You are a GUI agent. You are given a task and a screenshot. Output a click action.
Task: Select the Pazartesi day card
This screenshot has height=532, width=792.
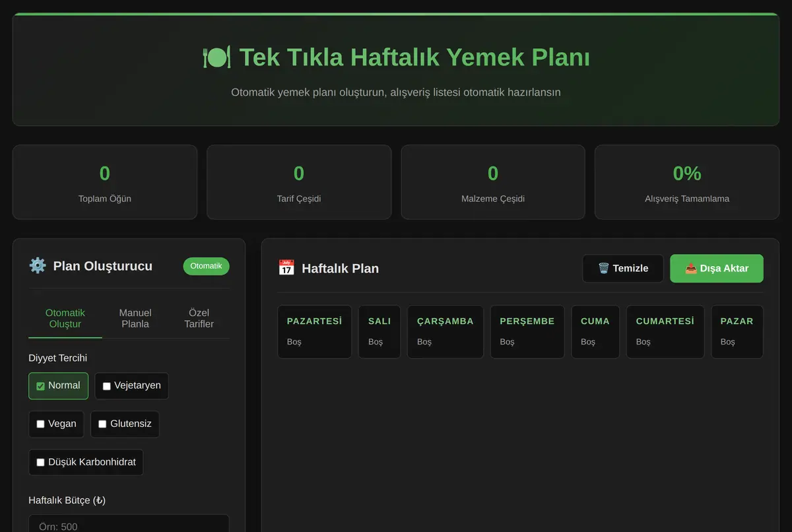pos(314,332)
